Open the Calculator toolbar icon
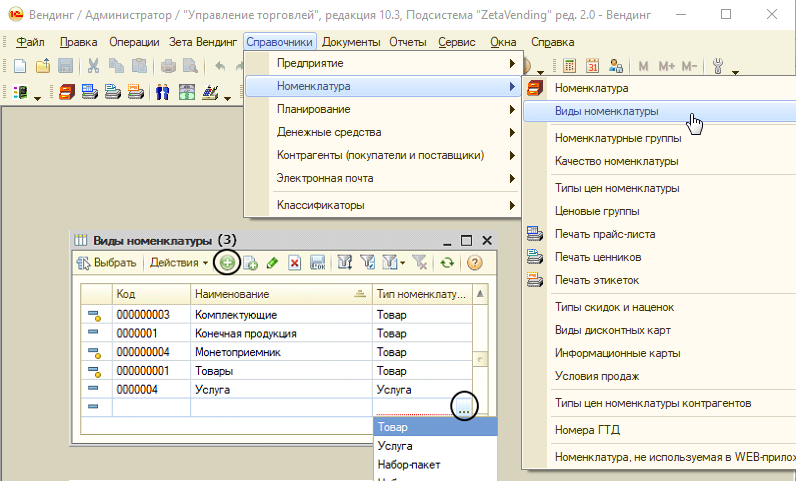 pos(570,66)
